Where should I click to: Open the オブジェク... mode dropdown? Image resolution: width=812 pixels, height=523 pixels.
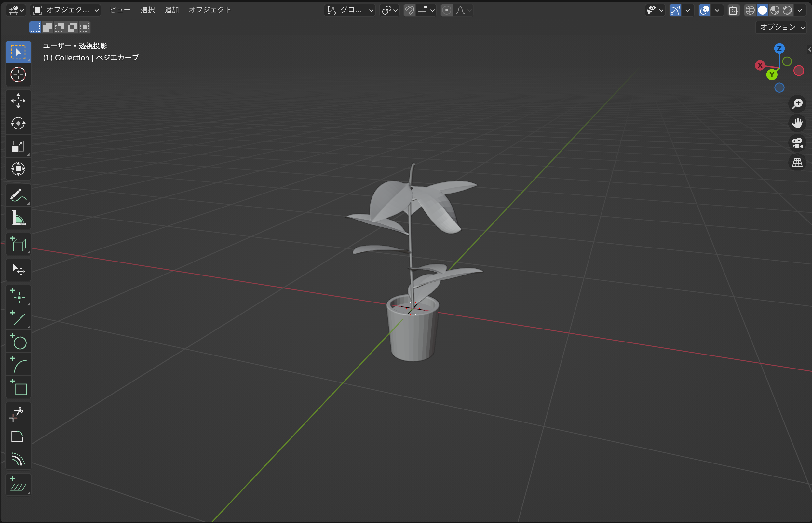point(65,10)
